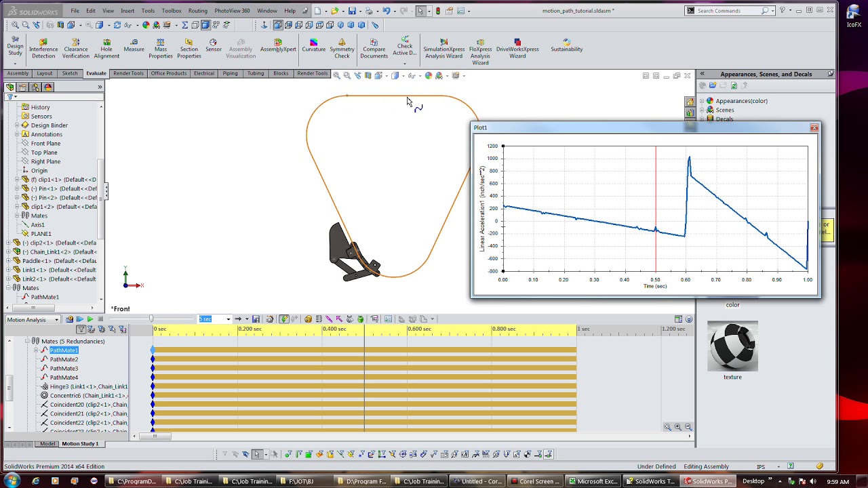The height and width of the screenshot is (488, 868).
Task: Collapse Mates (5 Redundancies) in motion tree
Action: (x=28, y=341)
